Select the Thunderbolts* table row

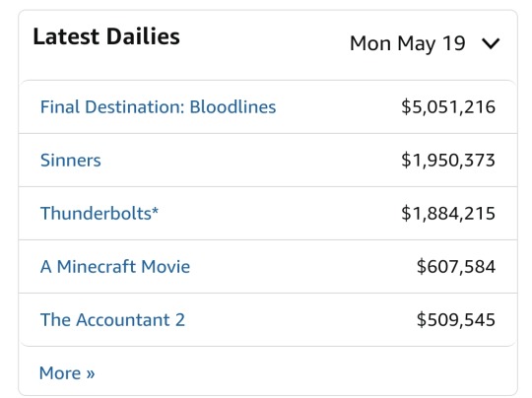[x=268, y=214]
